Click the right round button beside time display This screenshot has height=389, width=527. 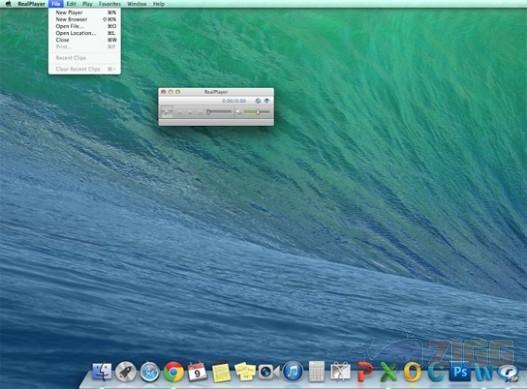[x=267, y=101]
